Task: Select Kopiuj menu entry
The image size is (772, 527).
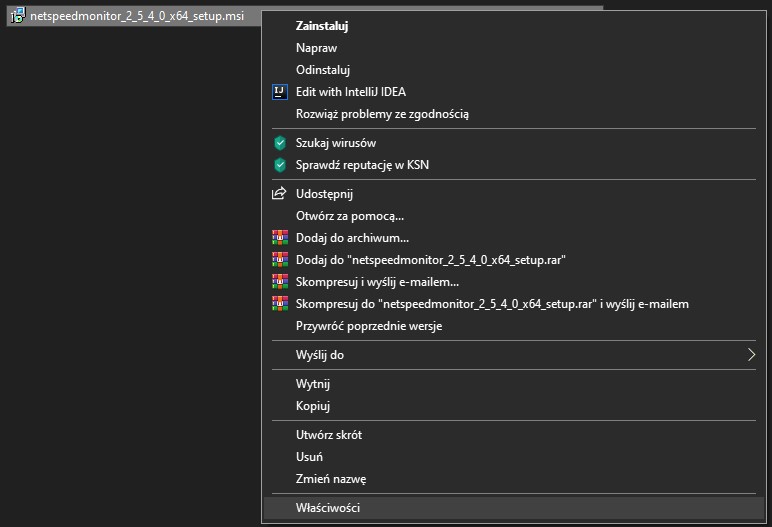Action: click(514, 406)
